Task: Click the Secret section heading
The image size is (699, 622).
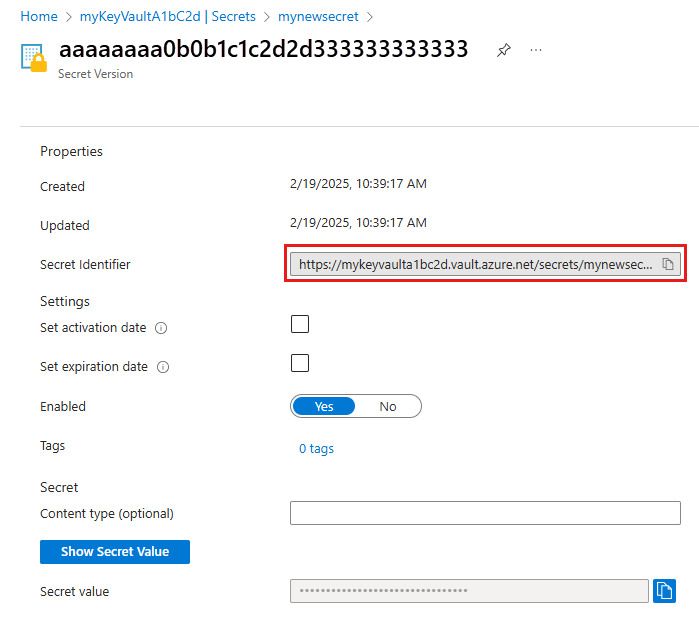Action: [59, 487]
